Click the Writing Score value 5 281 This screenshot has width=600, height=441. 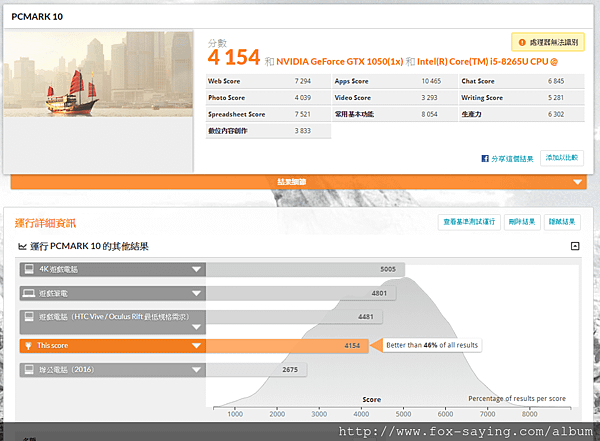point(556,98)
